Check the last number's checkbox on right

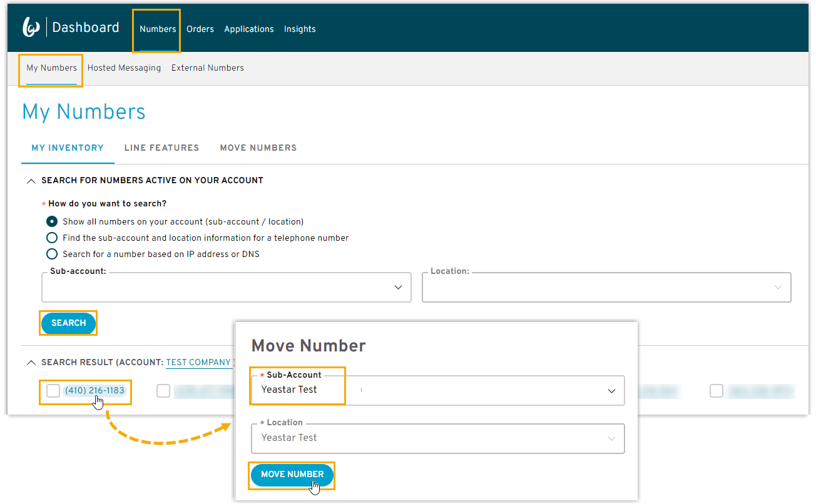pyautogui.click(x=717, y=391)
